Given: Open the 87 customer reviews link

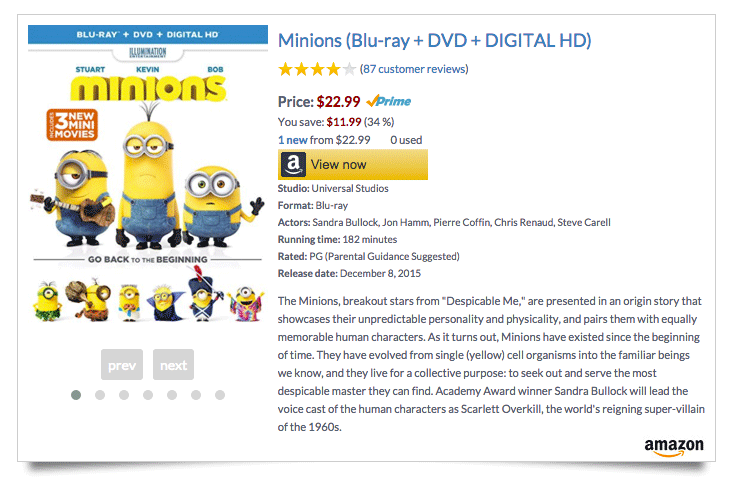Looking at the screenshot, I should (414, 69).
